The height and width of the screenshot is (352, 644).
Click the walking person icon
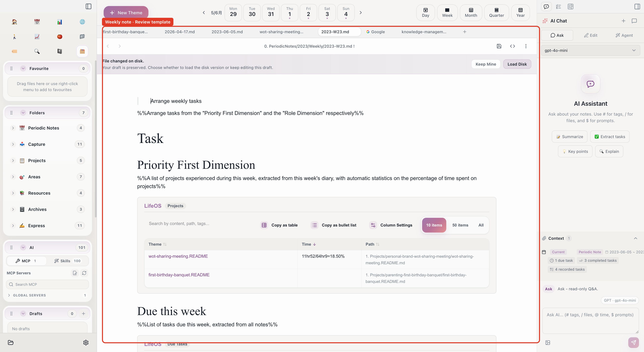[x=14, y=37]
